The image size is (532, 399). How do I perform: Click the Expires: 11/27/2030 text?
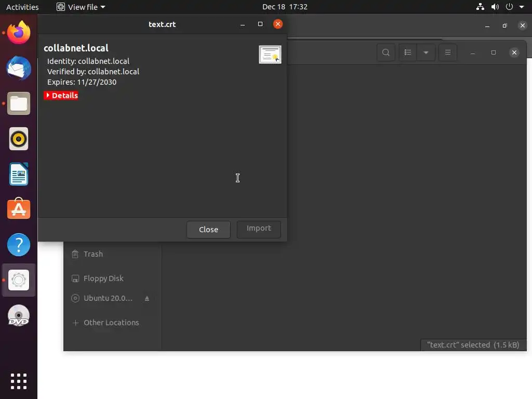click(x=82, y=82)
